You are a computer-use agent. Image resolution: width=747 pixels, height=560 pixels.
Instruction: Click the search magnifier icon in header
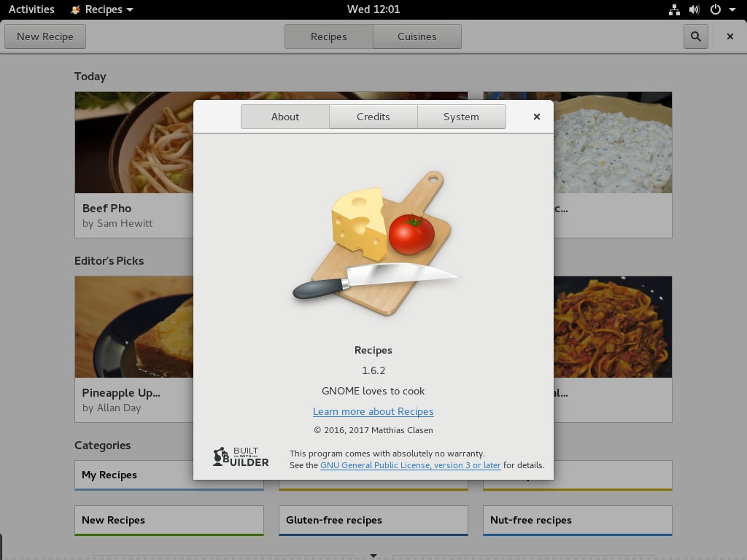(695, 36)
